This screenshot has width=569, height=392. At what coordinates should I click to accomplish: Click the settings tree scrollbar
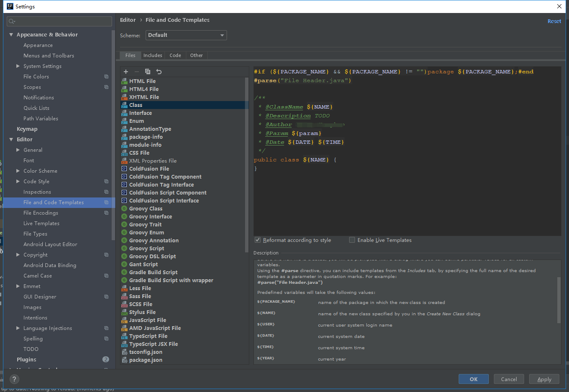(x=113, y=135)
